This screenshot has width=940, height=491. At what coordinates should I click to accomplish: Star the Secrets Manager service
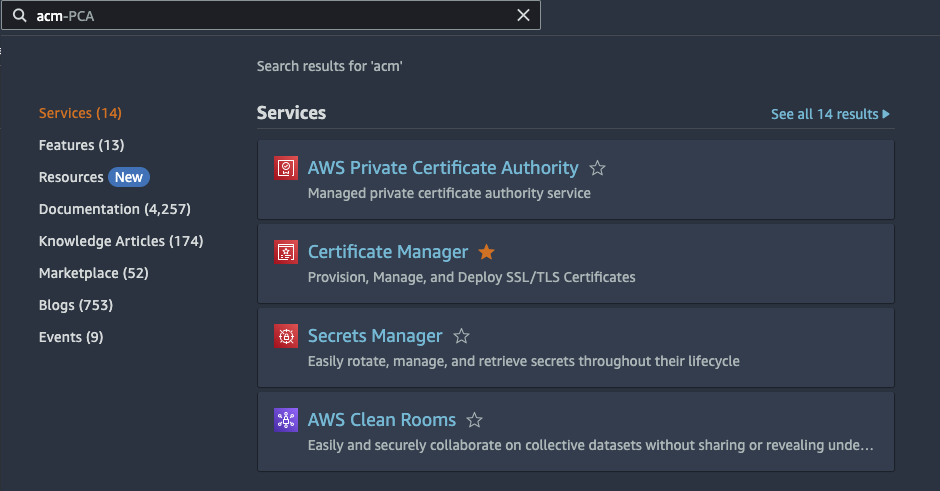(461, 336)
